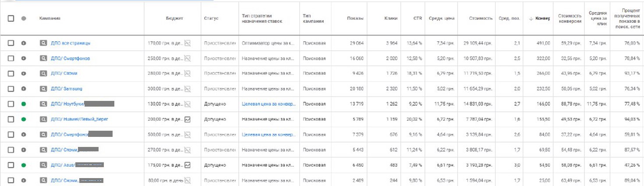The height and width of the screenshot is (186, 644).
Task: Click the search campaign icon beside ДПО/ Смартфоно
Action: [x=43, y=58]
